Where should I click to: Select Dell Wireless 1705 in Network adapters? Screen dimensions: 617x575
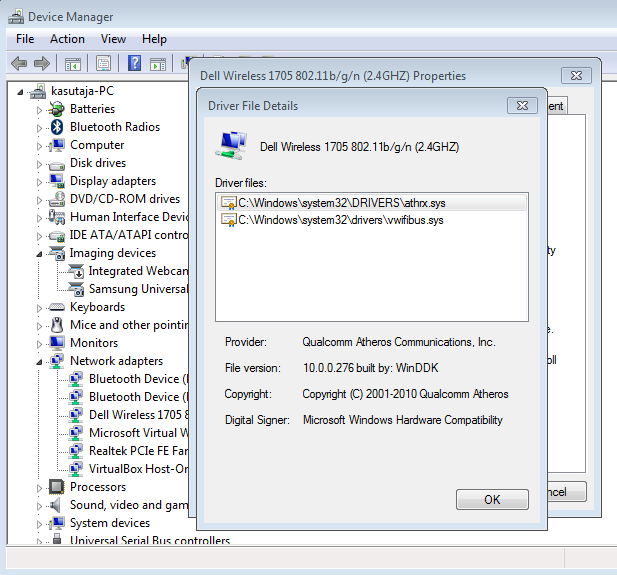tap(139, 415)
